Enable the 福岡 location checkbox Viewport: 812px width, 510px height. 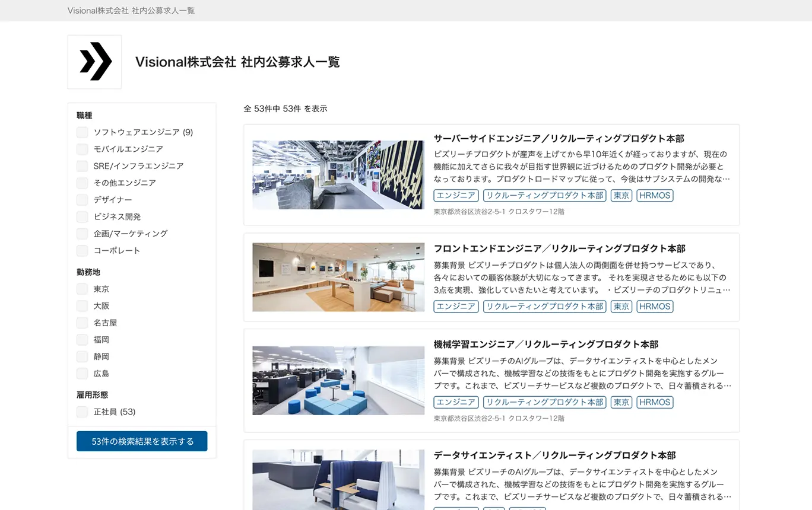pos(82,340)
